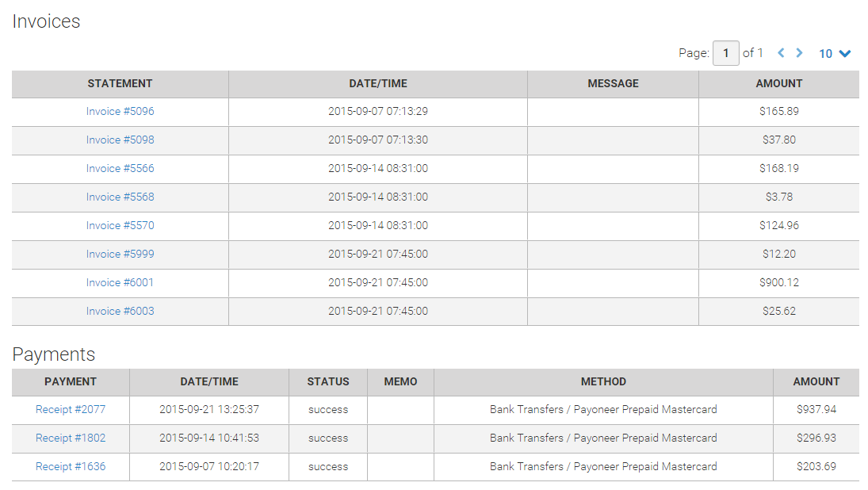This screenshot has height=490, width=868.
Task: View Receipt #1802 payment
Action: pos(71,438)
